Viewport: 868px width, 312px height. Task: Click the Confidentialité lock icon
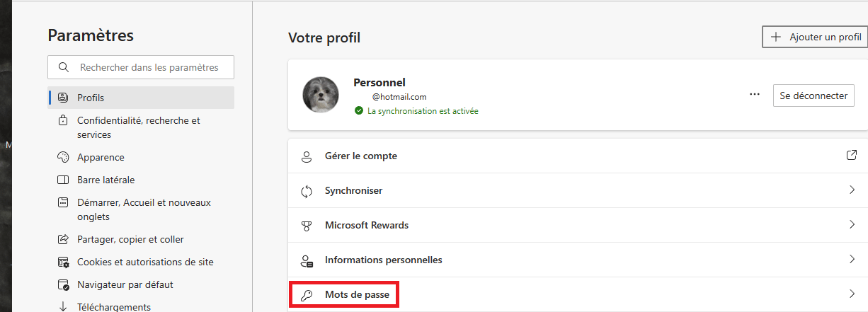tap(63, 121)
